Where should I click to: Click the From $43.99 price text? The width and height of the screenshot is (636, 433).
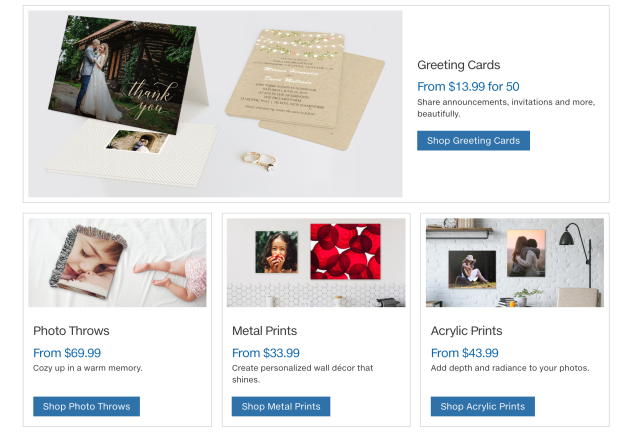click(x=464, y=353)
